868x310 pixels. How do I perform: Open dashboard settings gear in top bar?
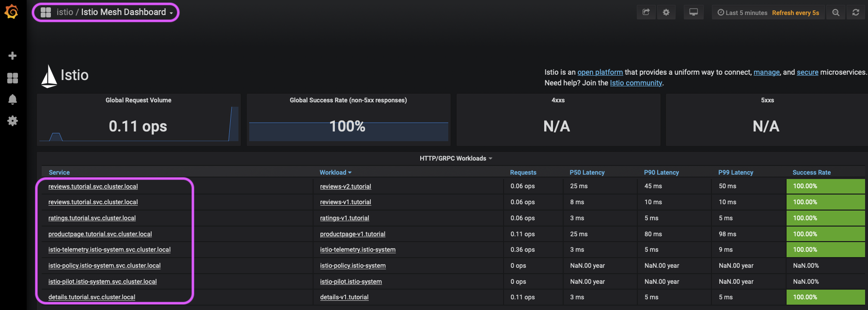pyautogui.click(x=666, y=13)
